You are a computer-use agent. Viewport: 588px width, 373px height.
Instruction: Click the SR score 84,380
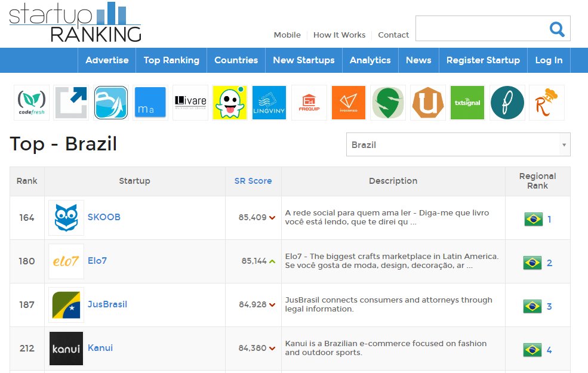253,348
